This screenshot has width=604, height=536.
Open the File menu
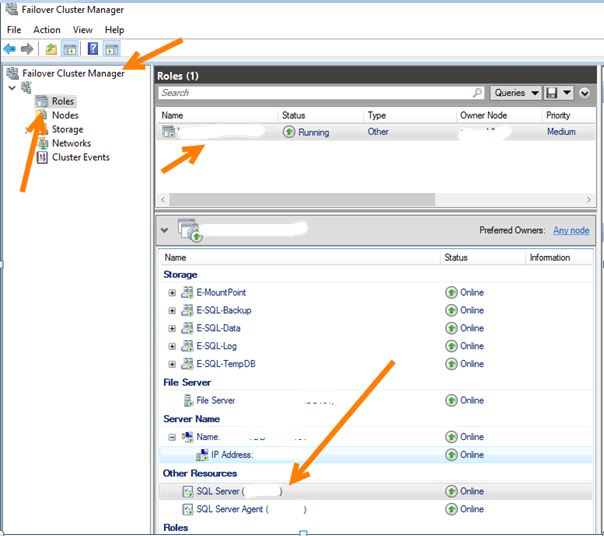click(14, 30)
